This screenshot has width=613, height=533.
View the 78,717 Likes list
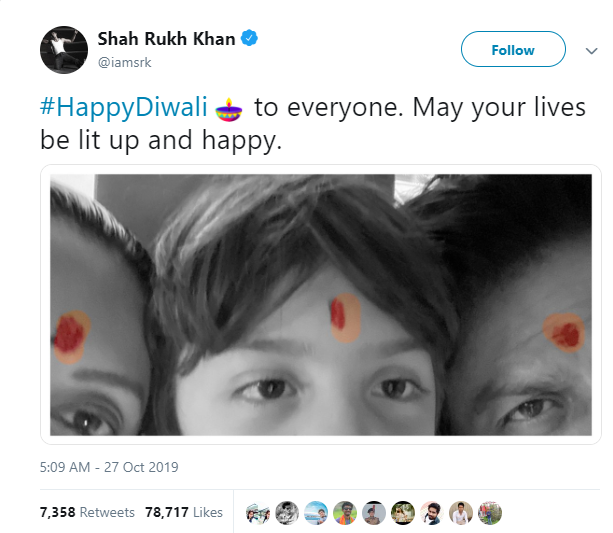pyautogui.click(x=184, y=512)
